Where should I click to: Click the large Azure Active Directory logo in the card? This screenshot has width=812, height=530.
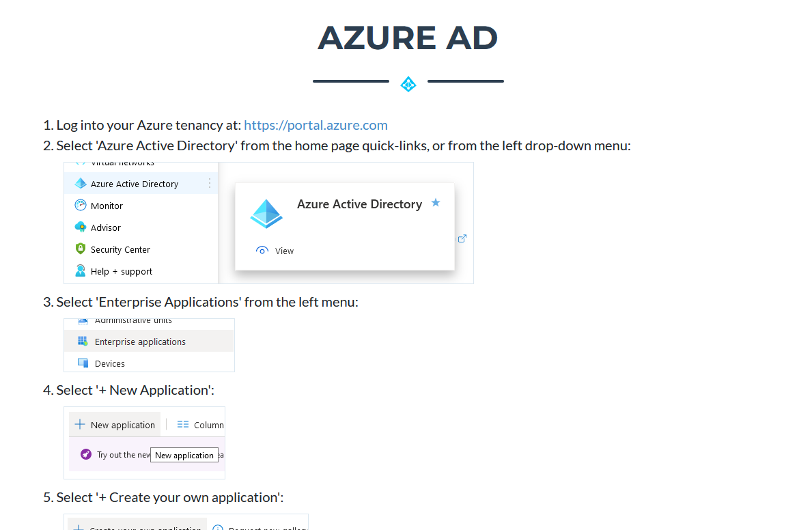tap(266, 214)
